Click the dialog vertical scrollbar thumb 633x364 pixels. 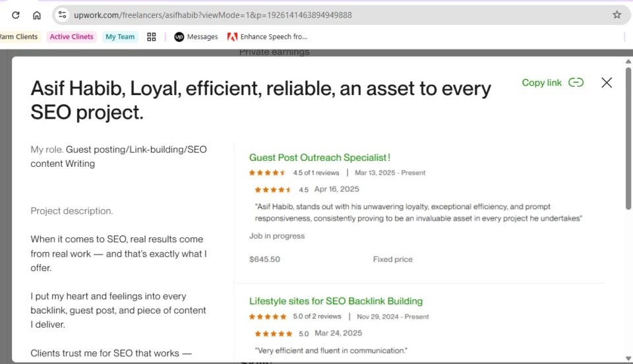point(628,138)
